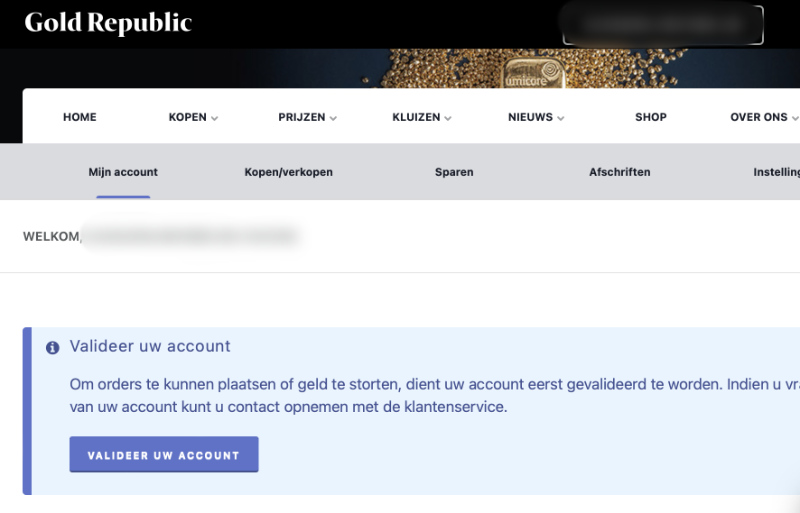The image size is (800, 513).
Task: Open the NIEUWS menu
Action: pos(530,117)
